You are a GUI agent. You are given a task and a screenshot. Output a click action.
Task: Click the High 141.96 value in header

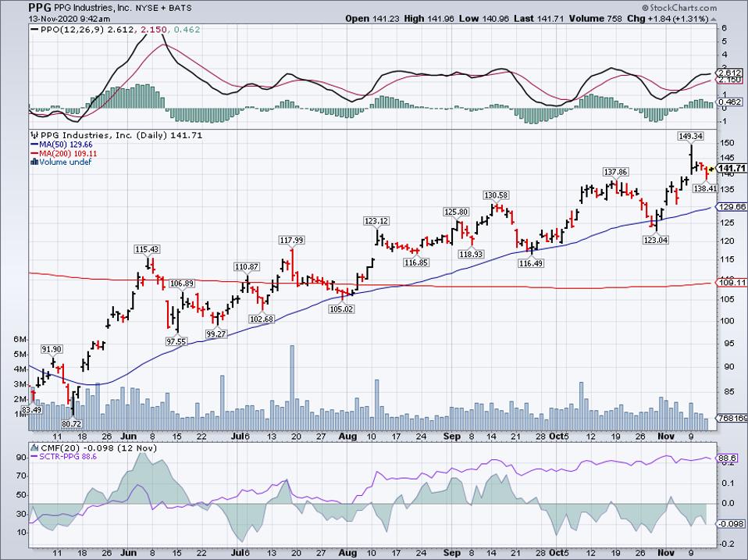[x=429, y=19]
